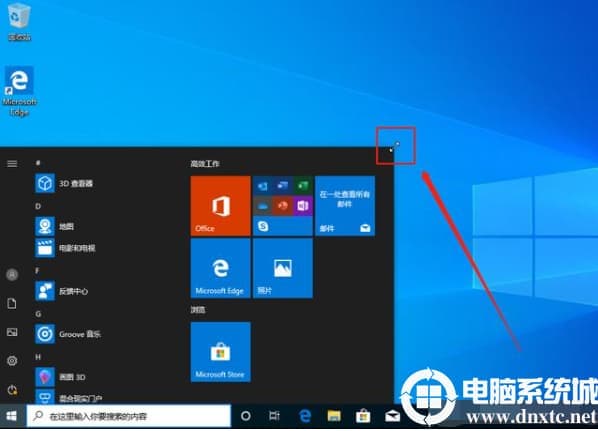This screenshot has width=598, height=431.
Task: Open the 邮件 Mail tile
Action: click(345, 206)
